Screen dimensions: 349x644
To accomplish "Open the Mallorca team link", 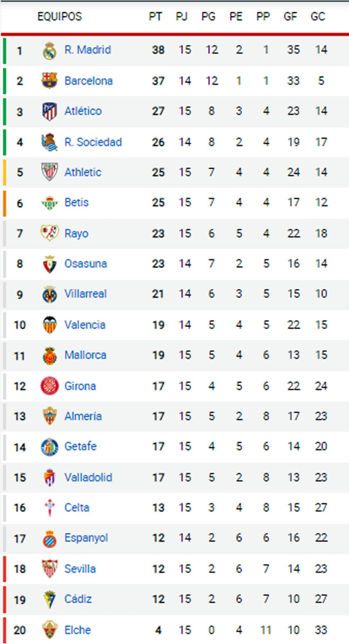I will point(85,355).
